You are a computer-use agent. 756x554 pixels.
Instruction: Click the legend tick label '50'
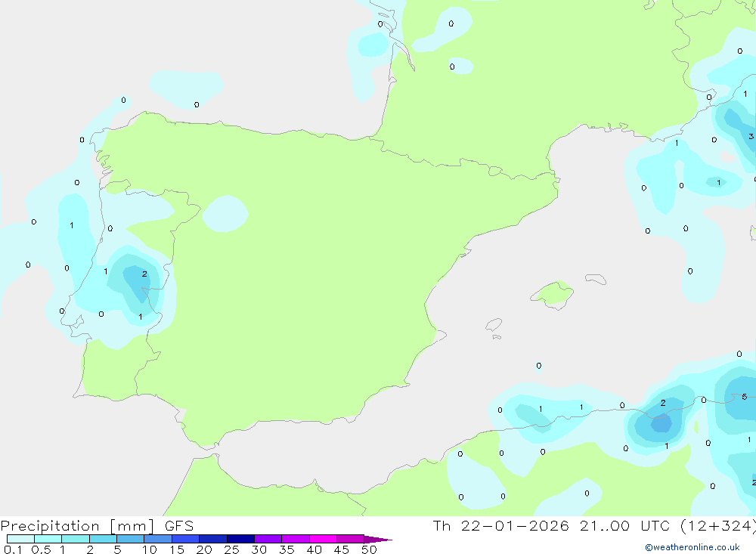click(x=369, y=549)
